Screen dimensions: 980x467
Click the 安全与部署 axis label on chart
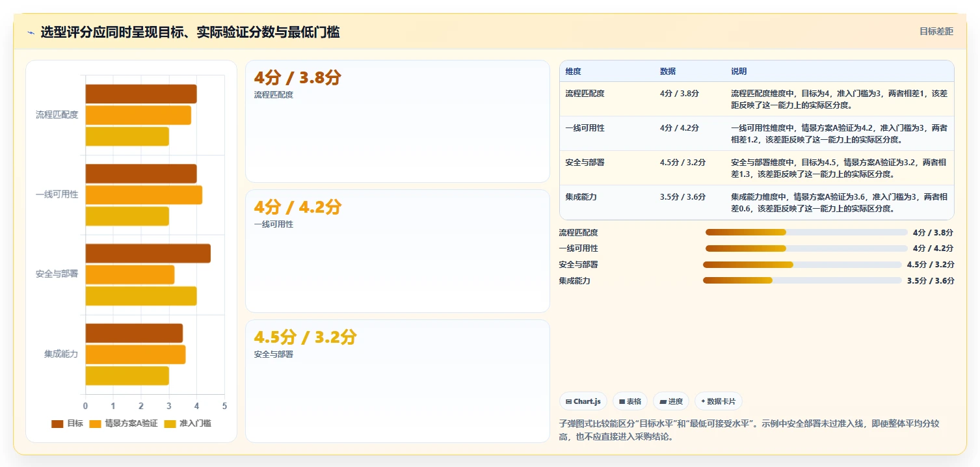click(57, 274)
